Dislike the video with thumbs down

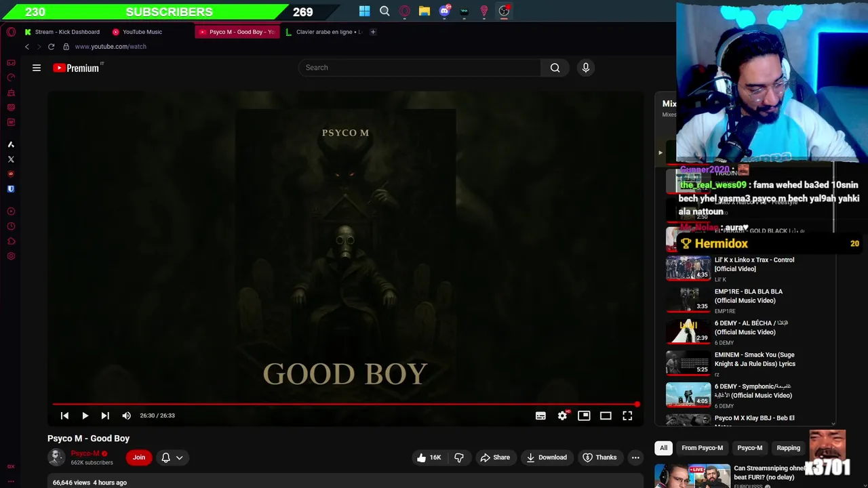point(459,457)
